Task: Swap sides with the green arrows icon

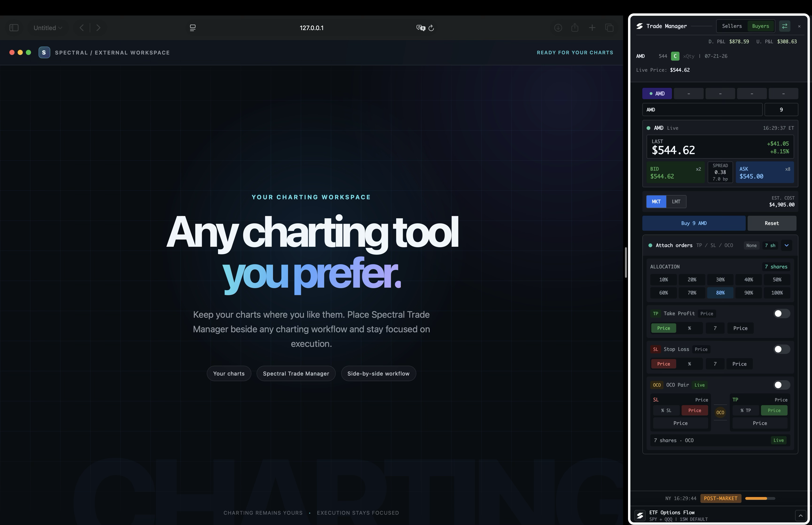Action: coord(785,26)
